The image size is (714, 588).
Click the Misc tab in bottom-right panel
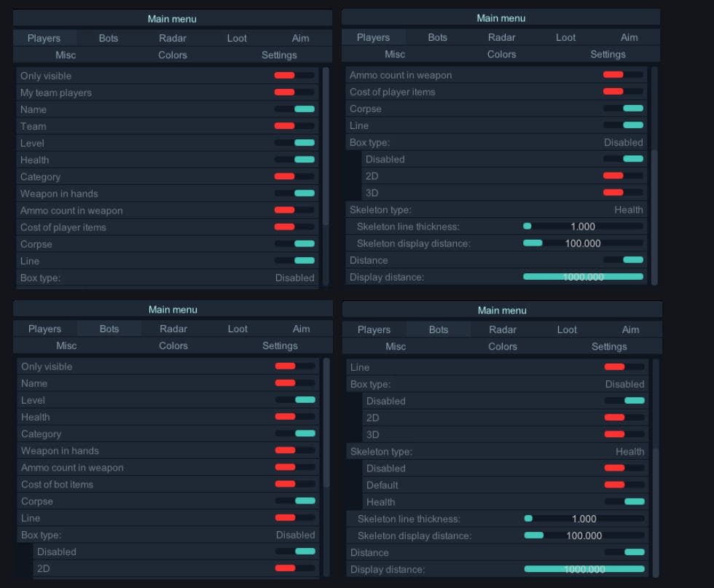(396, 347)
